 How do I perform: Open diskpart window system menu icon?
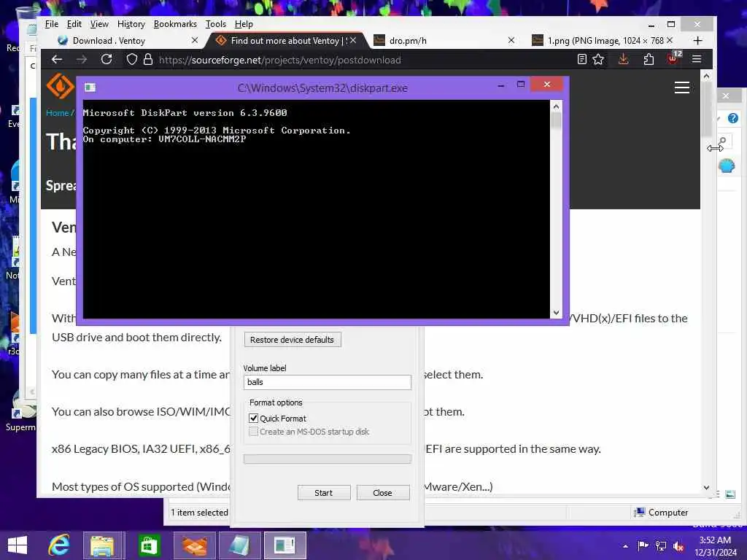pos(90,87)
